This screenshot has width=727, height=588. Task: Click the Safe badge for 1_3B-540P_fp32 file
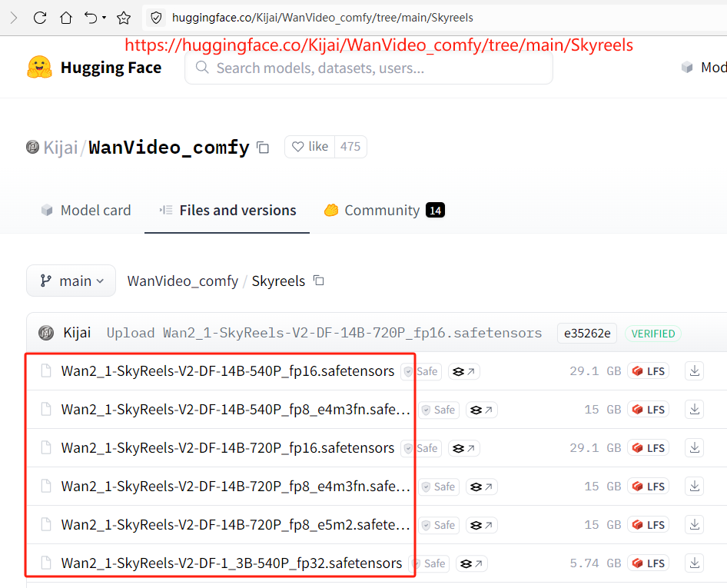(x=429, y=564)
